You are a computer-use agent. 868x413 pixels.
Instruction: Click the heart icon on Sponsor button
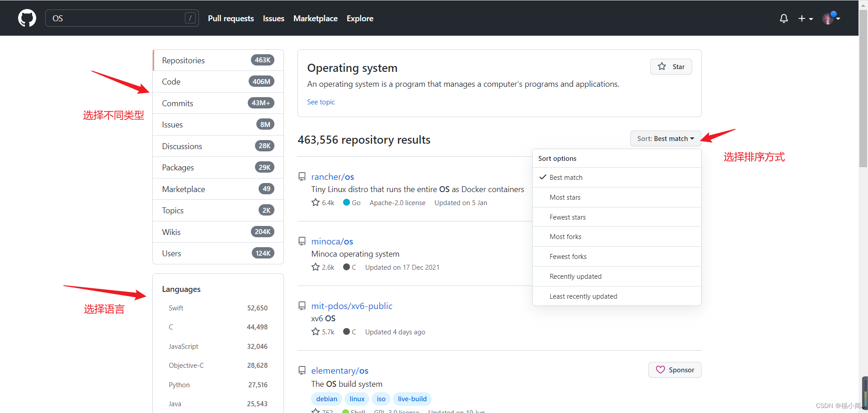(660, 370)
